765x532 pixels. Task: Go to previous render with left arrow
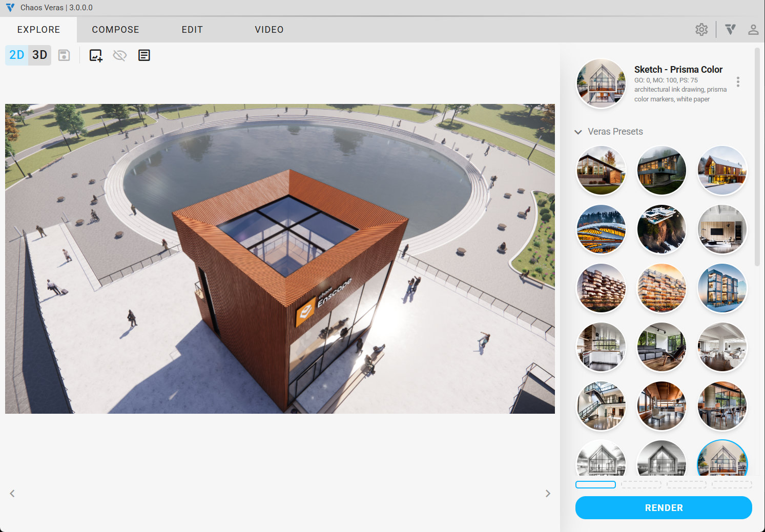[x=12, y=494]
